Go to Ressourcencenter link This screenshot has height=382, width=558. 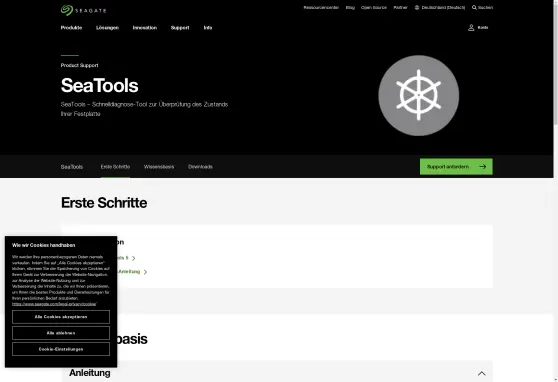[x=321, y=7]
